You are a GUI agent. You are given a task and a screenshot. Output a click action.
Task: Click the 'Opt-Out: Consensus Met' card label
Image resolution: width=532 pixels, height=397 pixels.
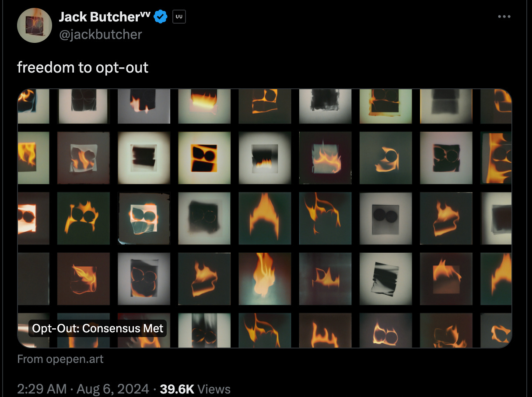[x=98, y=328]
